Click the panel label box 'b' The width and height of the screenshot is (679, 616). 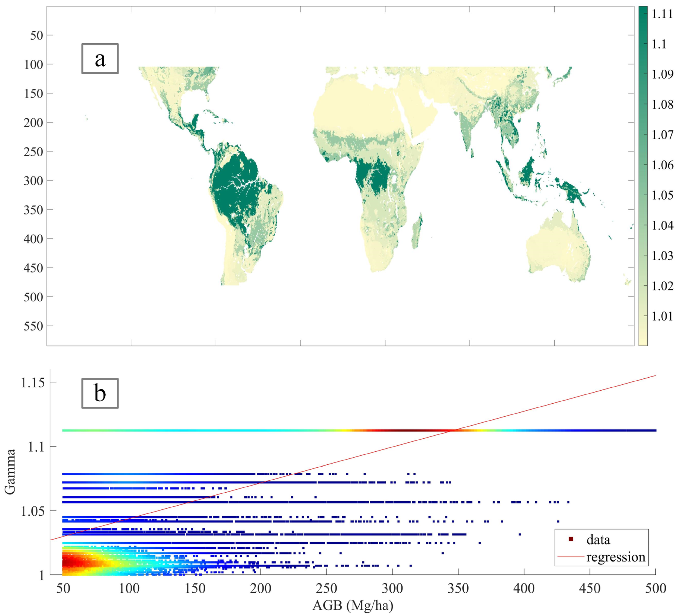click(x=100, y=394)
